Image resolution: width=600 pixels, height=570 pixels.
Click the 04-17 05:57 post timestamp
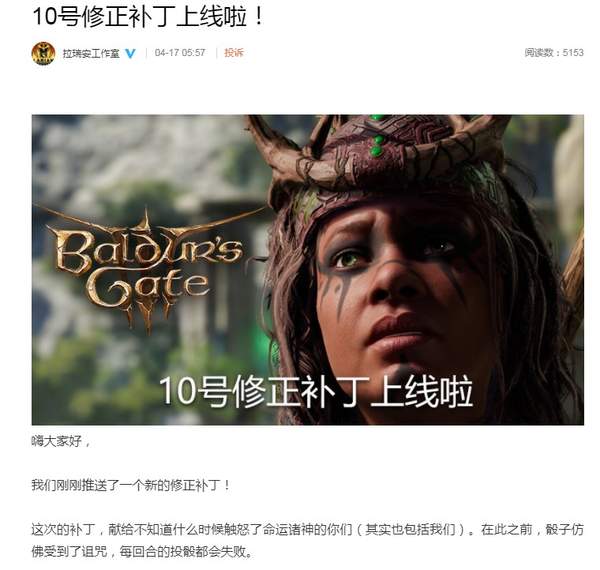(x=180, y=53)
